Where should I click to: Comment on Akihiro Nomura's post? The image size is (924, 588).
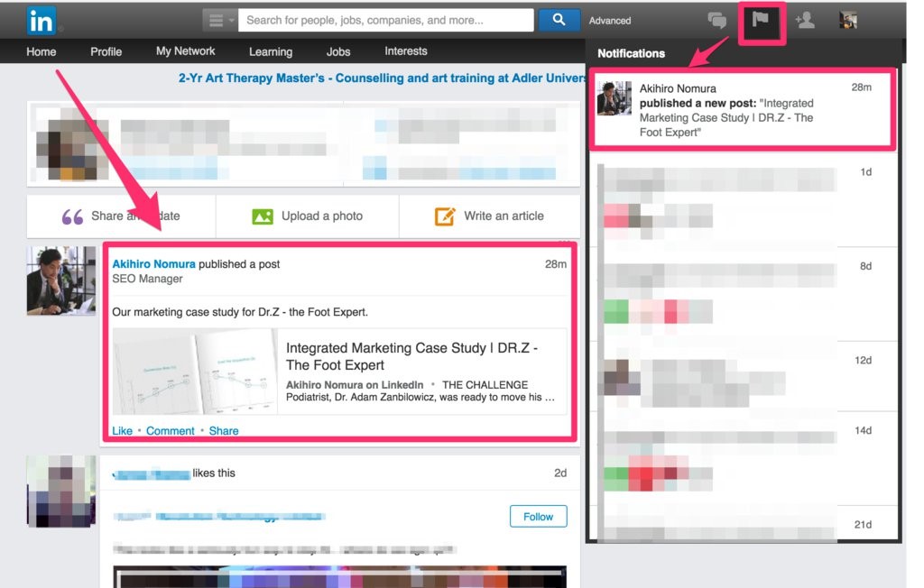(x=171, y=431)
